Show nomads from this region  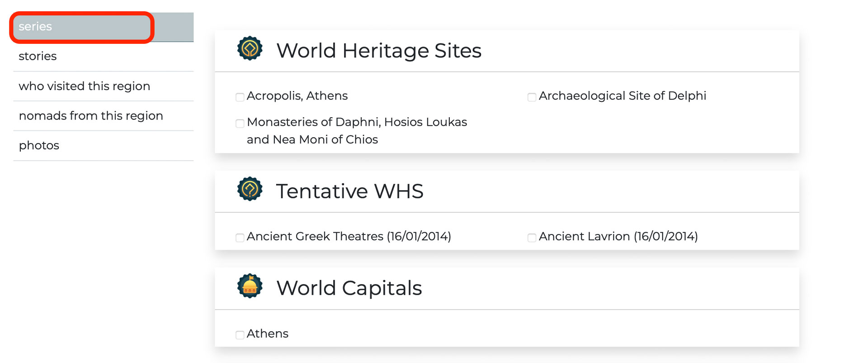point(91,116)
